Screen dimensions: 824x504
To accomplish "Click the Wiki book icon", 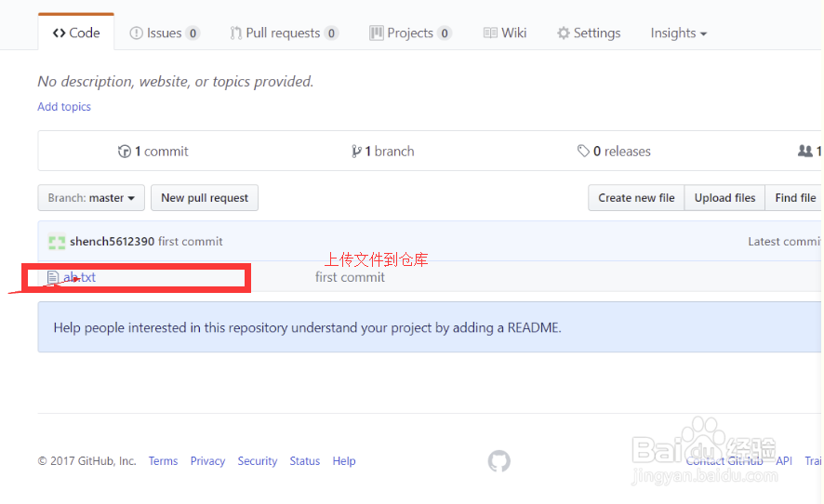I will 490,33.
